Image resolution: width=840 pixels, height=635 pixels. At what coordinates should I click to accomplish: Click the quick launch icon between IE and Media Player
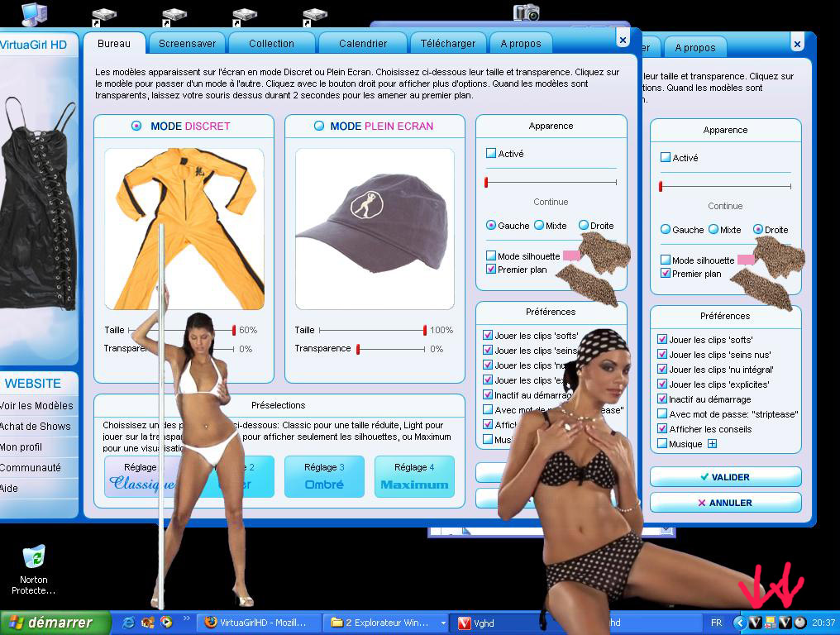coord(148,622)
